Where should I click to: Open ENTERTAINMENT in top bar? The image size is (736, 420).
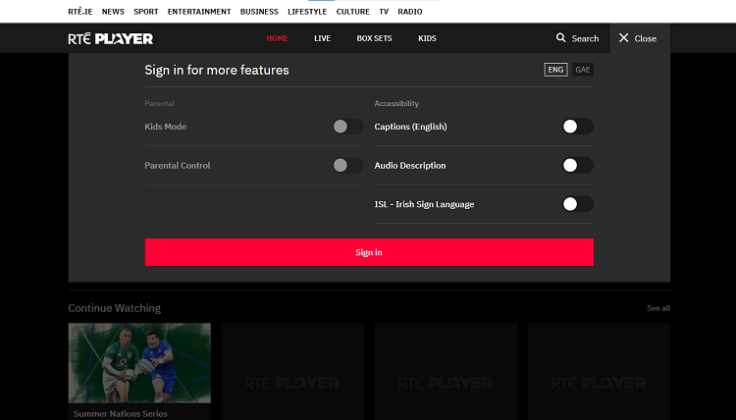199,12
